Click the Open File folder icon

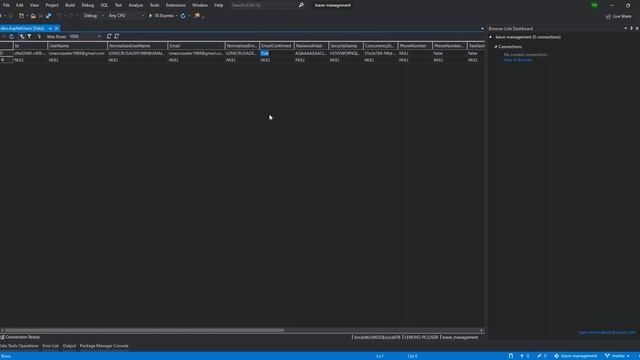pos(33,16)
